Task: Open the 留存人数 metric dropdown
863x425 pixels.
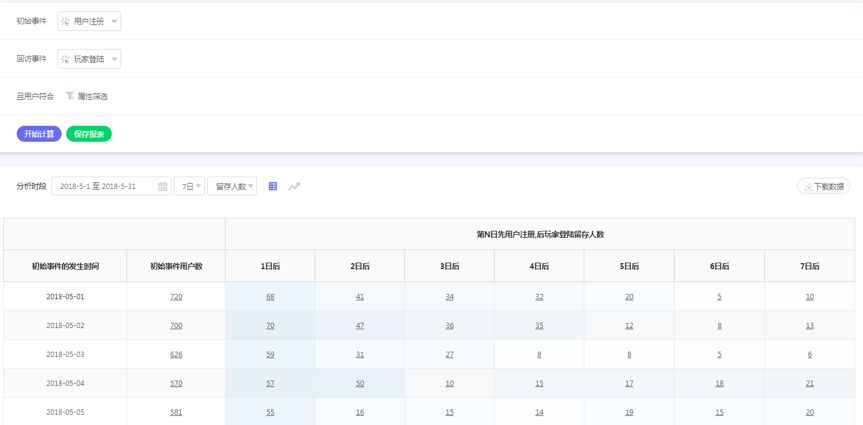Action: [232, 186]
